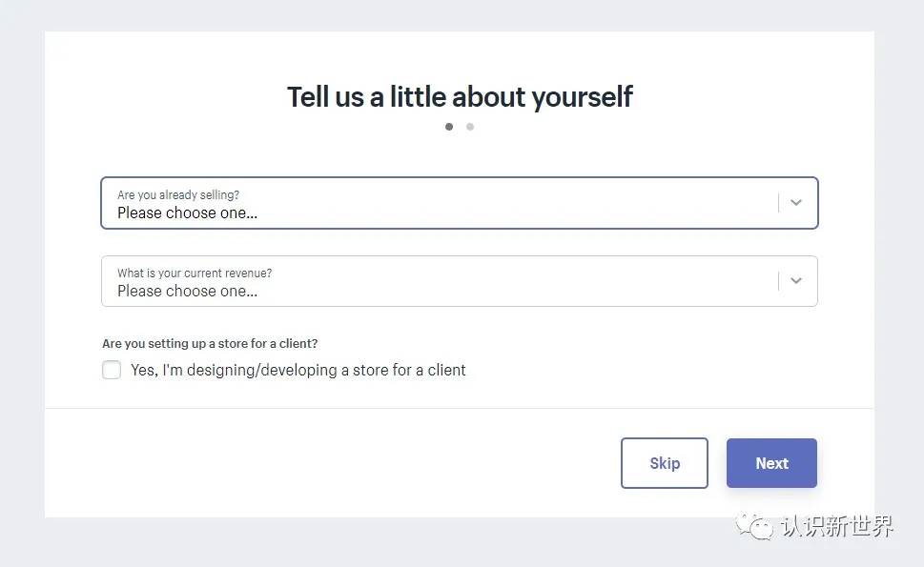924x567 pixels.
Task: Select the second step indicator dot
Action: click(x=470, y=127)
